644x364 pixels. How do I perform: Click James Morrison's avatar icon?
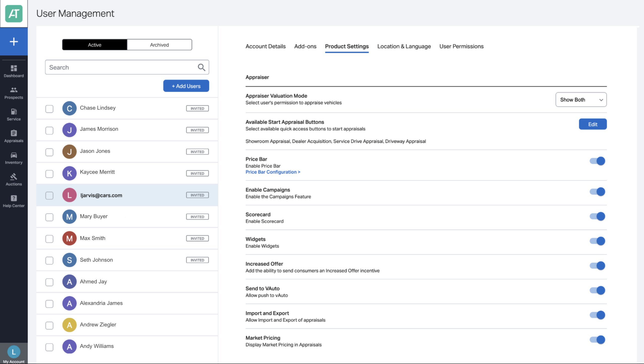click(x=69, y=130)
